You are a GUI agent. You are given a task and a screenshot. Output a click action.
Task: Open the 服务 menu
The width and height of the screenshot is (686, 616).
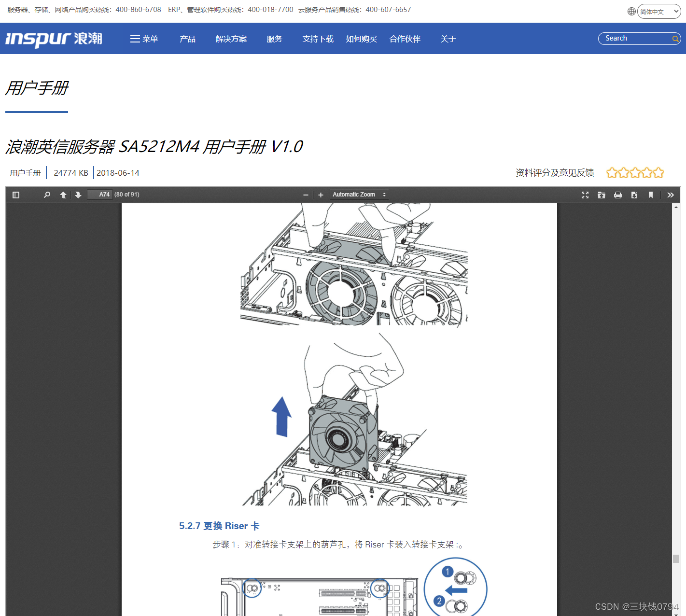pos(274,39)
